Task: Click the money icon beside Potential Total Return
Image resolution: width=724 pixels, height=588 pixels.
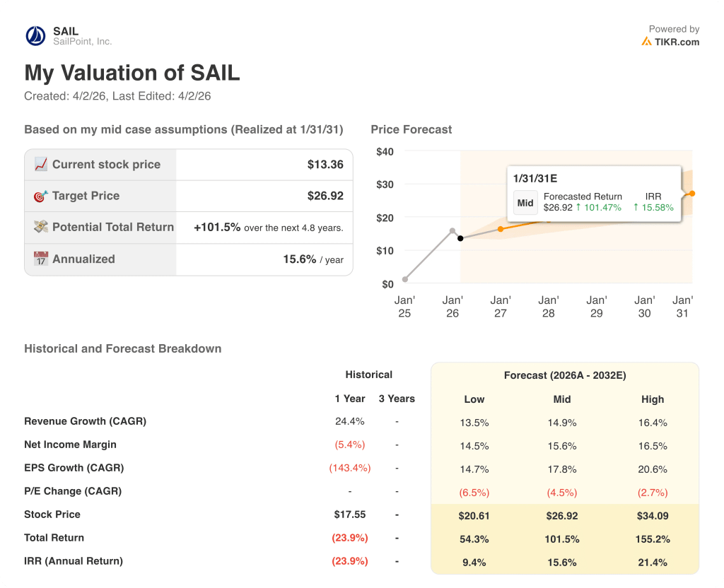Action: (40, 228)
